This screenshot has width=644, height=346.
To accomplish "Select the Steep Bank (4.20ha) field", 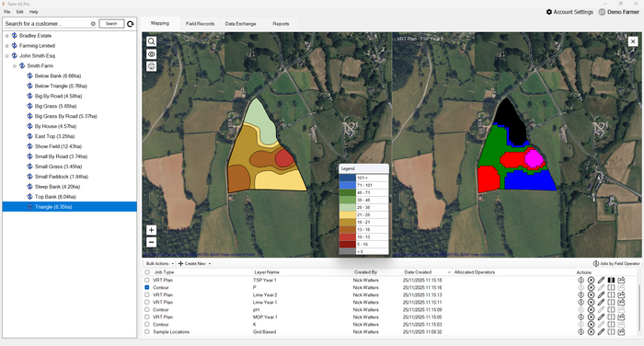I will tap(57, 187).
